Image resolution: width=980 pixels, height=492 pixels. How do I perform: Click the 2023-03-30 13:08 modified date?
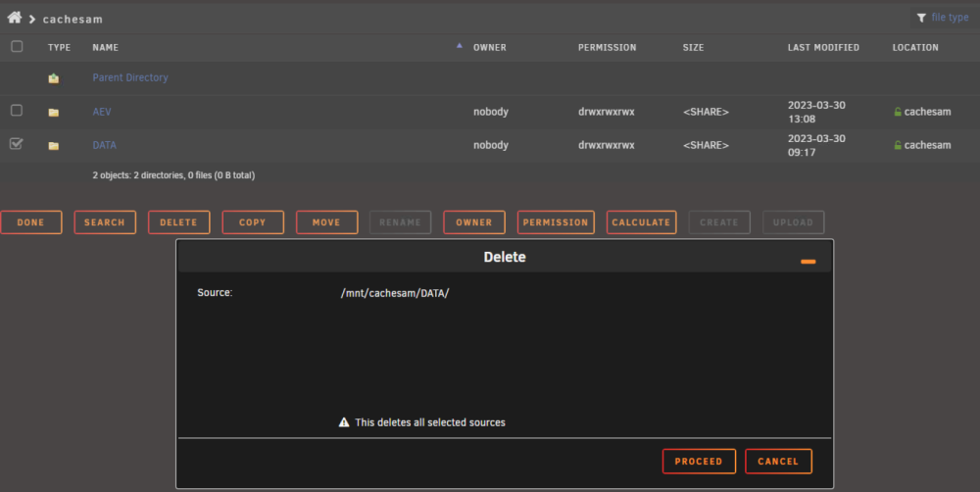pos(816,112)
